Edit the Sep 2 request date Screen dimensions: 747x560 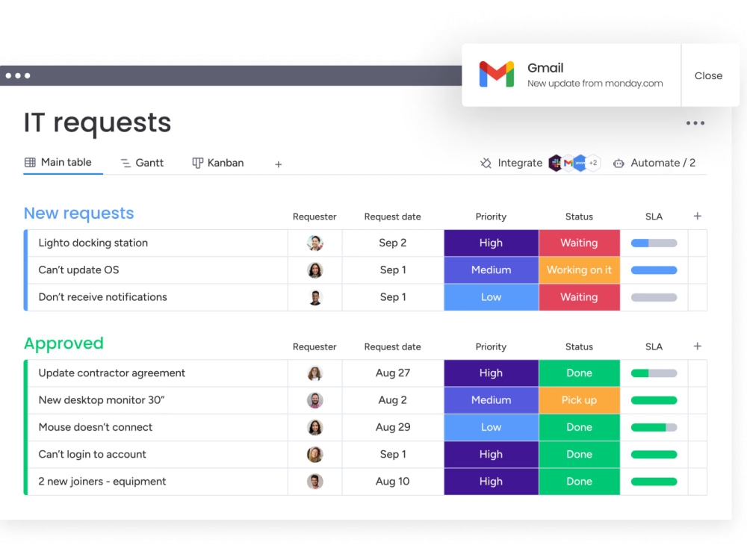393,243
